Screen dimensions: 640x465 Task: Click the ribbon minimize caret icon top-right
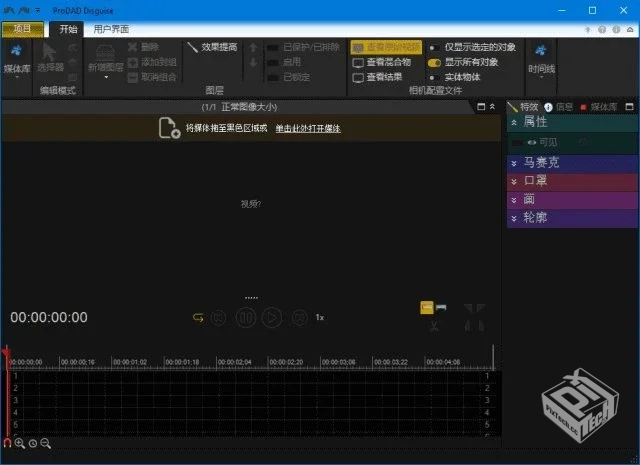click(630, 29)
